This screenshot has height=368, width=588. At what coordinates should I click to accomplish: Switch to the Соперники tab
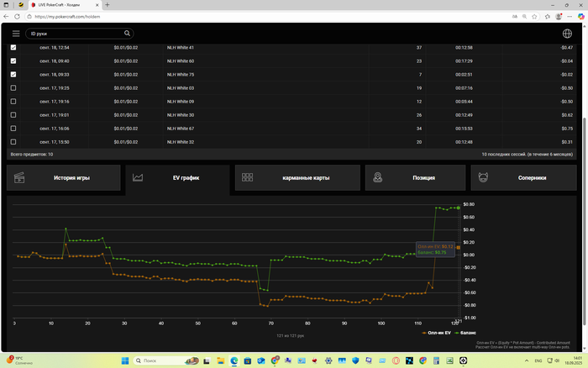click(x=523, y=178)
